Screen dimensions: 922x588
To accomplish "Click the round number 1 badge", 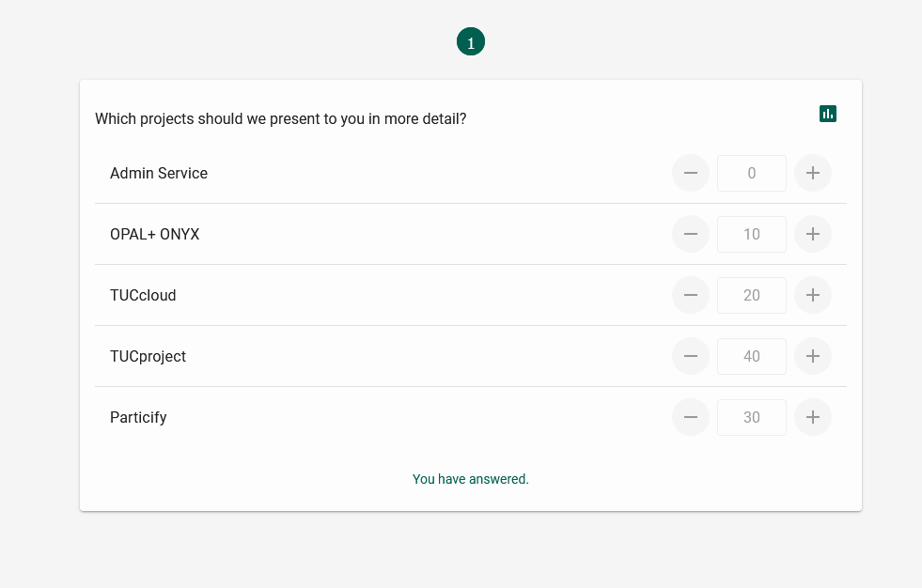I will click(471, 41).
